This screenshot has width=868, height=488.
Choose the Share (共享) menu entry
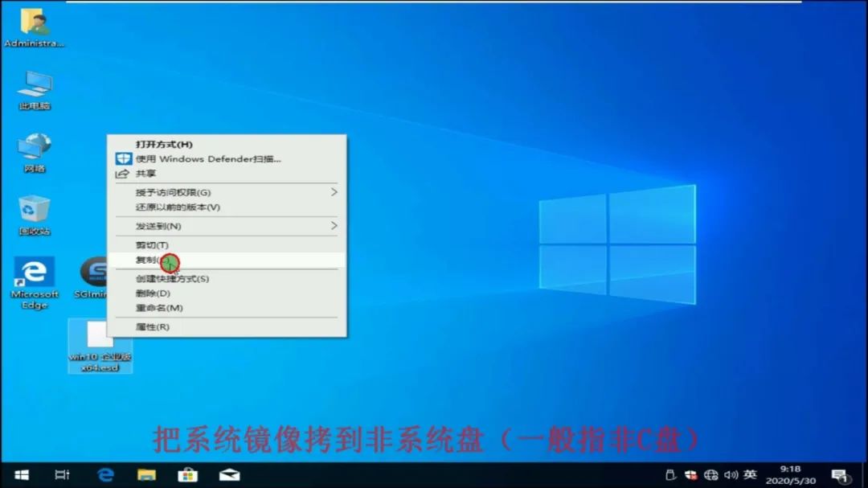227,174
